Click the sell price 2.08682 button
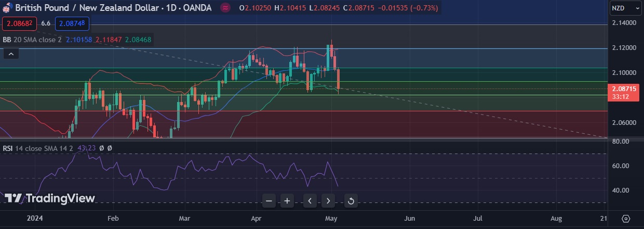The image size is (644, 229). [20, 23]
